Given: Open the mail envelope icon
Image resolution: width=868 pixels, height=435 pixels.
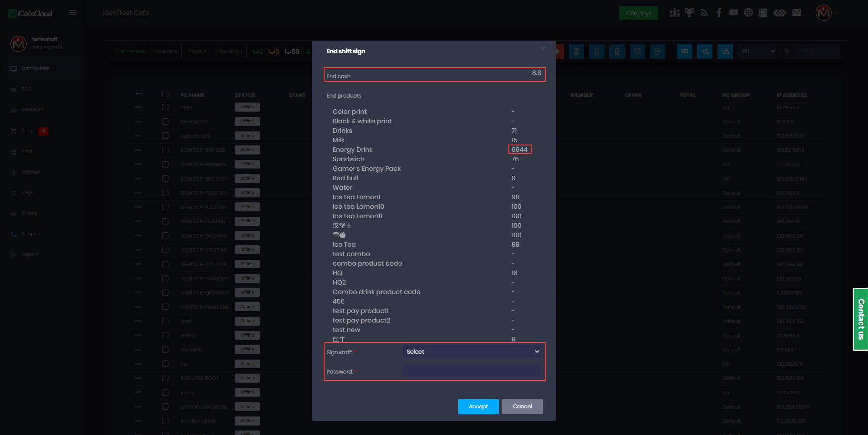Looking at the screenshot, I should coord(797,13).
